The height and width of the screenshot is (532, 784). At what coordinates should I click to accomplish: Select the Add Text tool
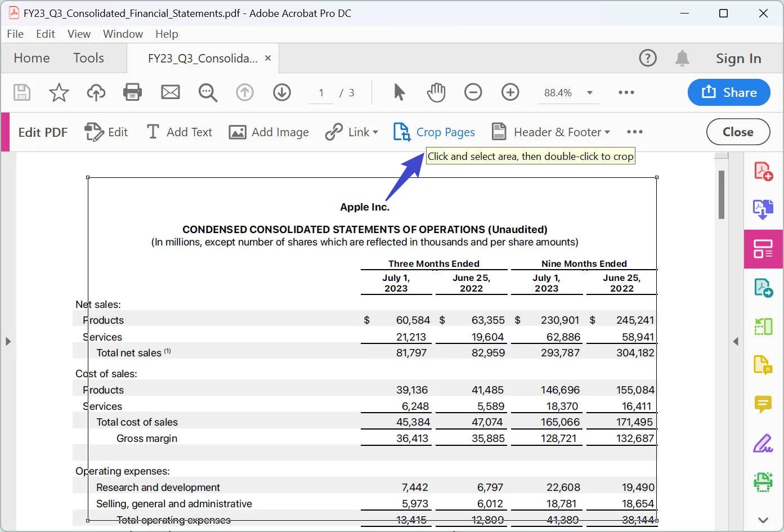[179, 132]
